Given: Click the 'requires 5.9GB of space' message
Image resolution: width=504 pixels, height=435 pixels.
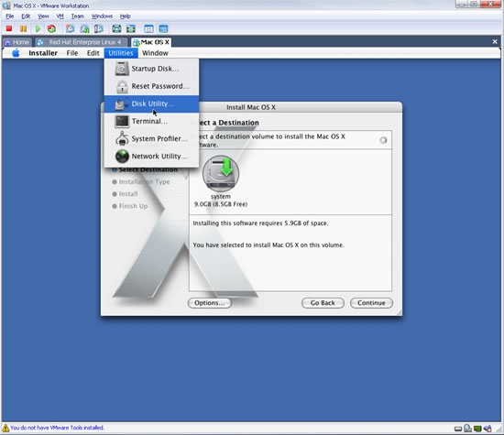Looking at the screenshot, I should coord(260,223).
